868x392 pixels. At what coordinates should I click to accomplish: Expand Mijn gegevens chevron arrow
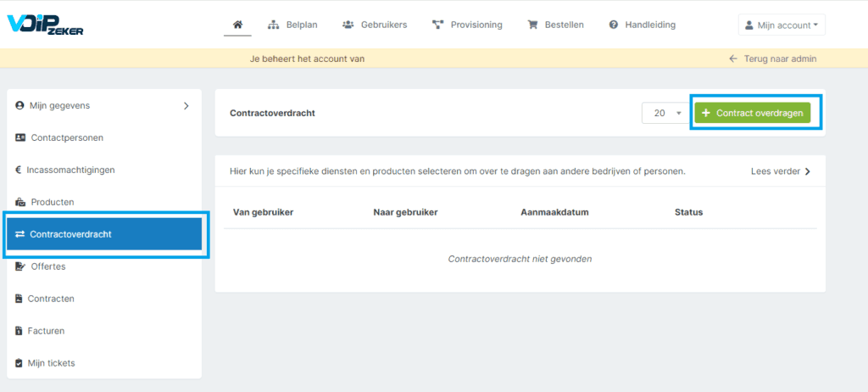click(186, 105)
